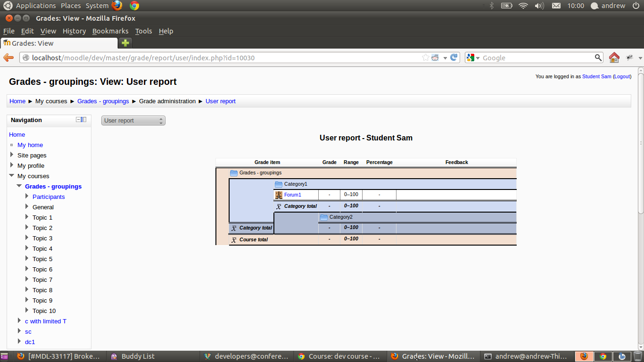644x362 pixels.
Task: Click the Firefox home button
Action: [x=614, y=58]
